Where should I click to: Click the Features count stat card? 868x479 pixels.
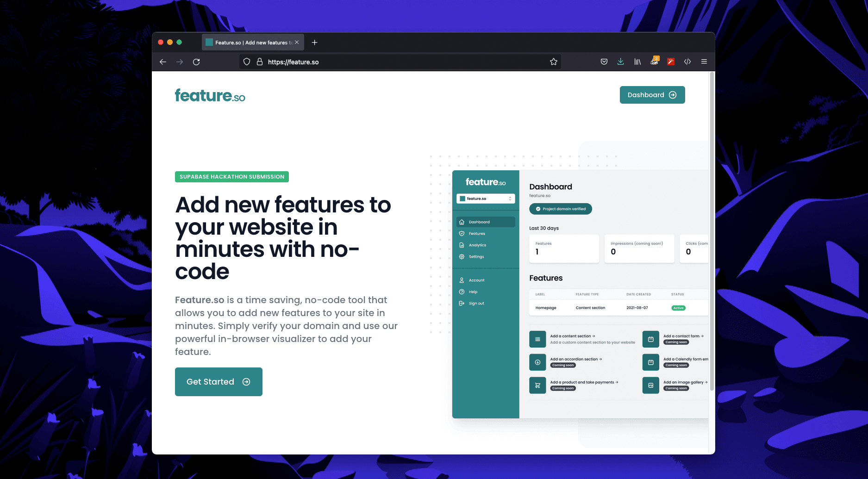tap(564, 249)
